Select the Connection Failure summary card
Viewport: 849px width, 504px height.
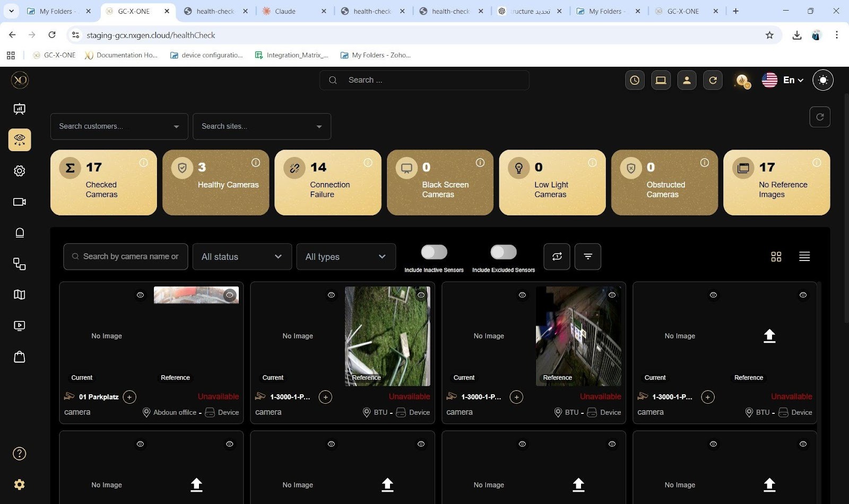[328, 183]
